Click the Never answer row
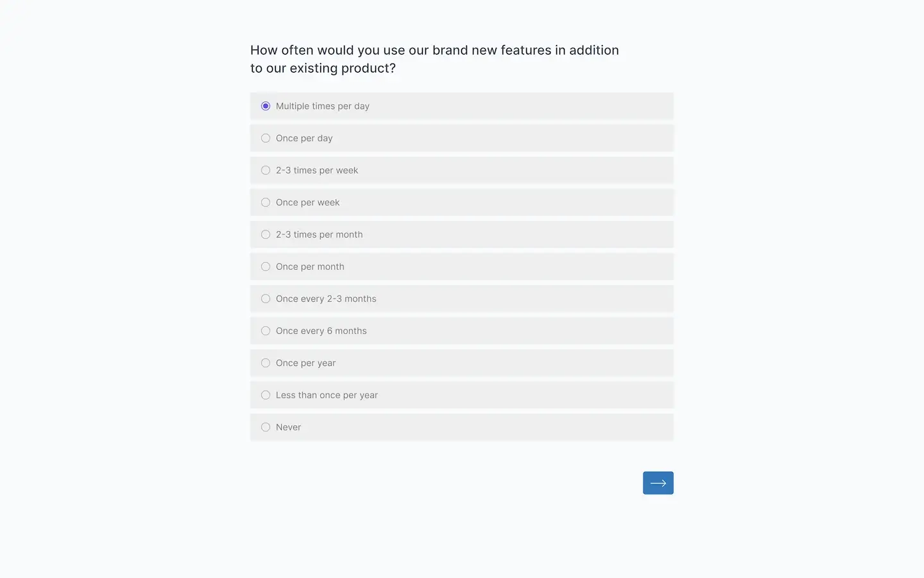 (x=462, y=427)
